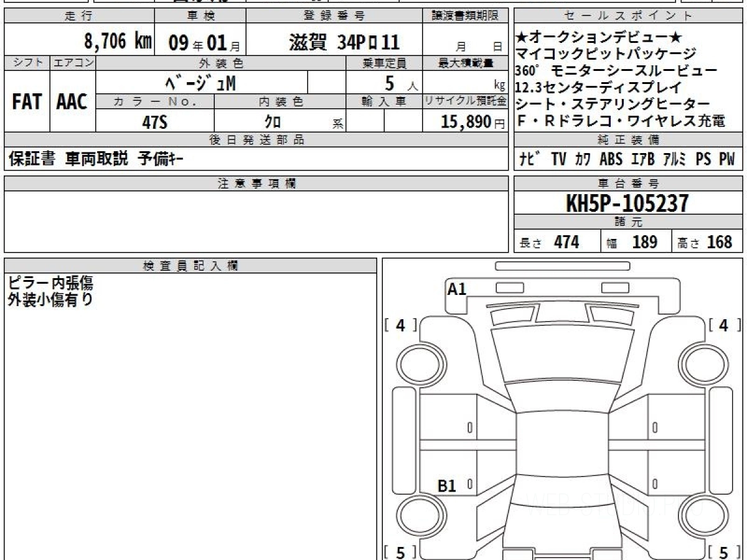This screenshot has height=560, width=747.
Task: Select the chassis number KH5P-105237
Action: point(627,203)
